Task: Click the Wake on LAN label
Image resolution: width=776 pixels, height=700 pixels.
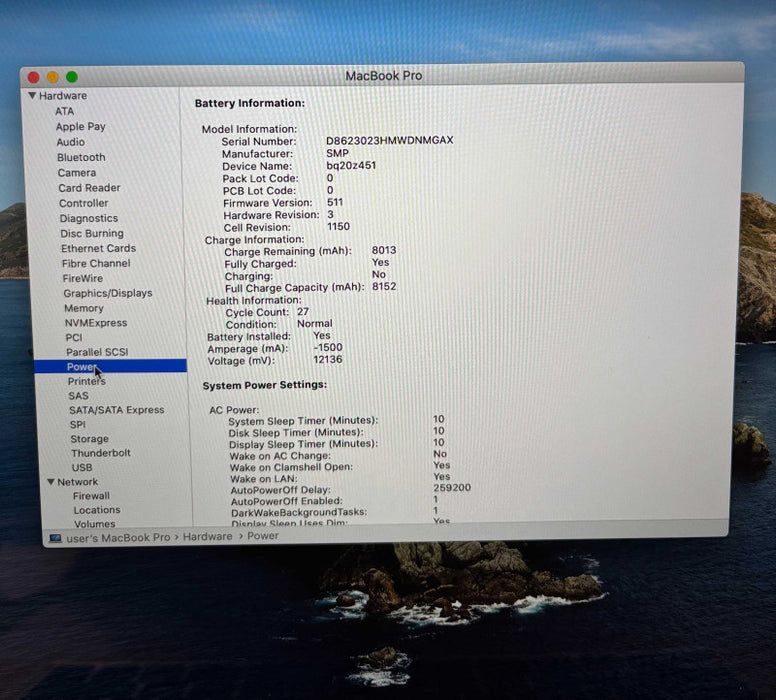Action: (x=264, y=479)
